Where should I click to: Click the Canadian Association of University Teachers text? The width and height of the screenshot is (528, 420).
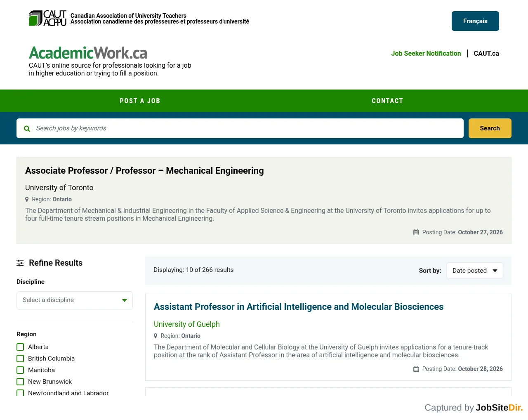point(128,16)
